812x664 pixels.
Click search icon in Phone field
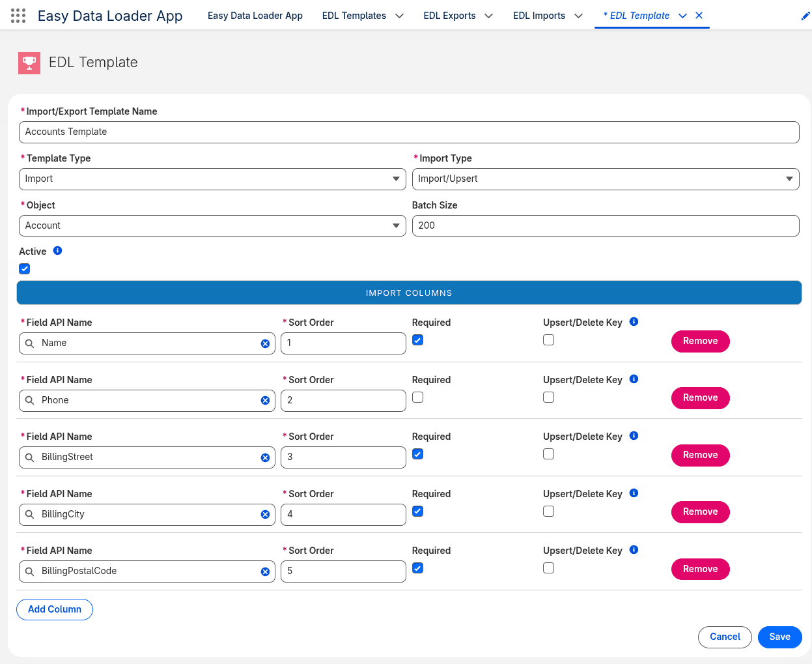coord(29,401)
